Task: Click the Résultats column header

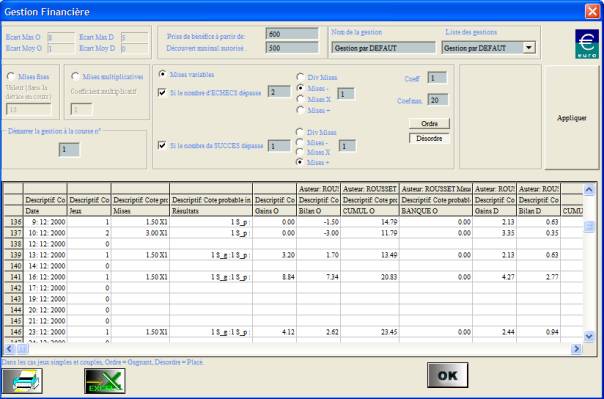Action: tap(211, 211)
